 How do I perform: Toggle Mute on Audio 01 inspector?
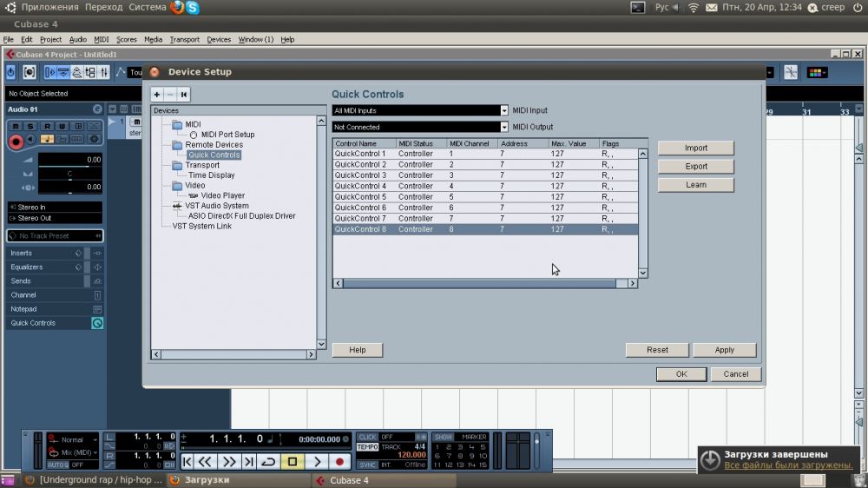point(16,126)
